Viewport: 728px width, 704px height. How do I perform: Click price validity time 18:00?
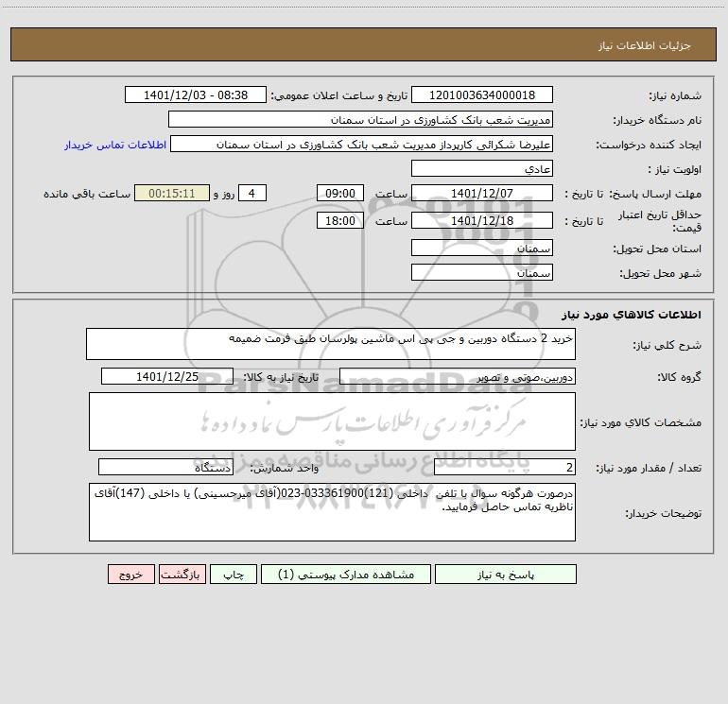pyautogui.click(x=339, y=220)
